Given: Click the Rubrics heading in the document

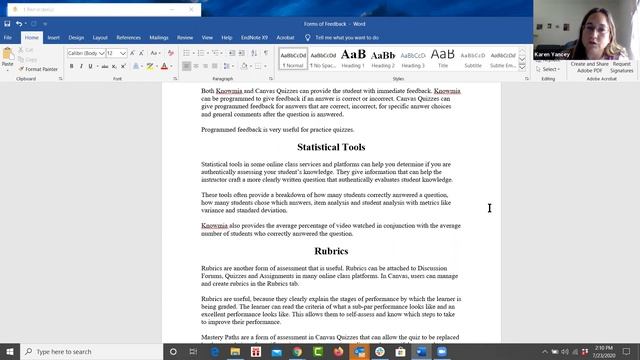Looking at the screenshot, I should [331, 251].
